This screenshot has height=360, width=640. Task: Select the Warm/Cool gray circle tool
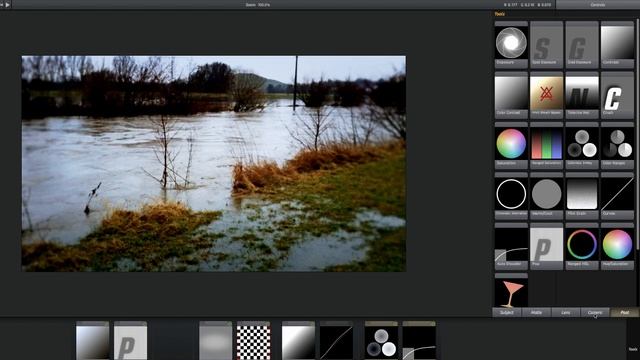coord(547,196)
